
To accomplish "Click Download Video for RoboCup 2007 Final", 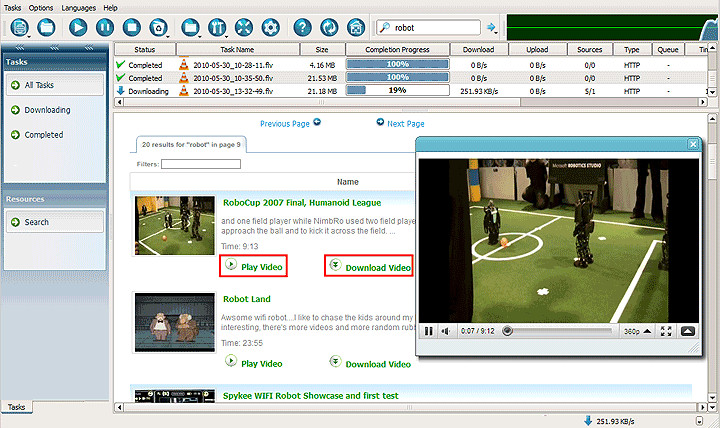I will 378,268.
